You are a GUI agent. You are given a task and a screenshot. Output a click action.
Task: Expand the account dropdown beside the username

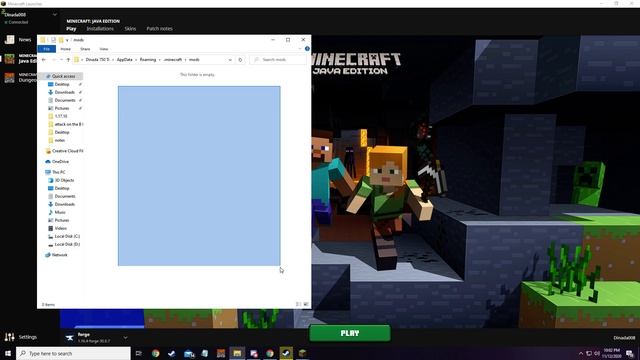coord(55,15)
